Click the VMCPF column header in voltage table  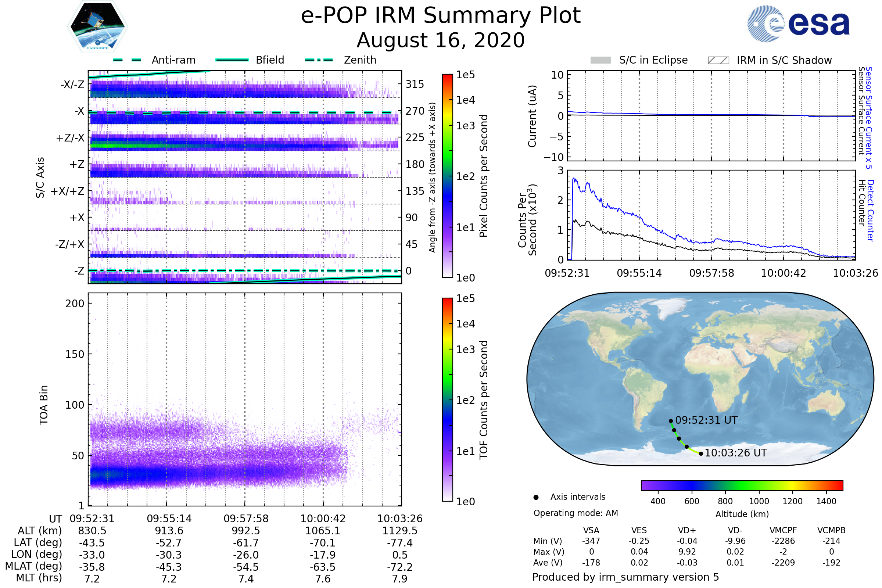(783, 530)
